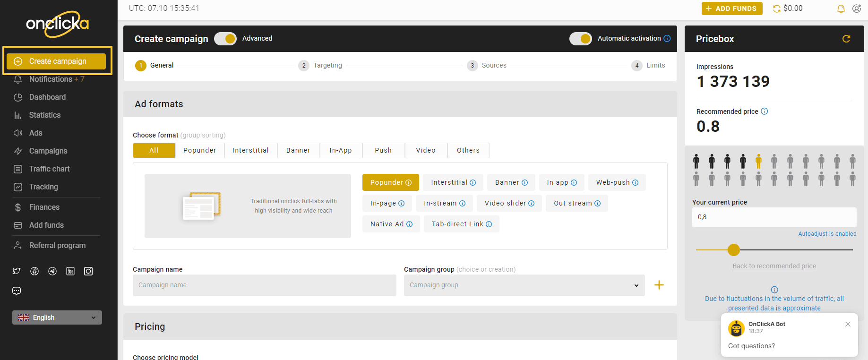Click info icon next to Recommended price
Screen dimensions: 868x360
pos(764,111)
